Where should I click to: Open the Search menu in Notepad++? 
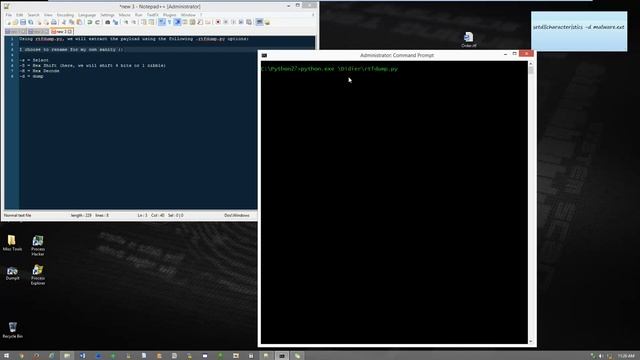33,15
